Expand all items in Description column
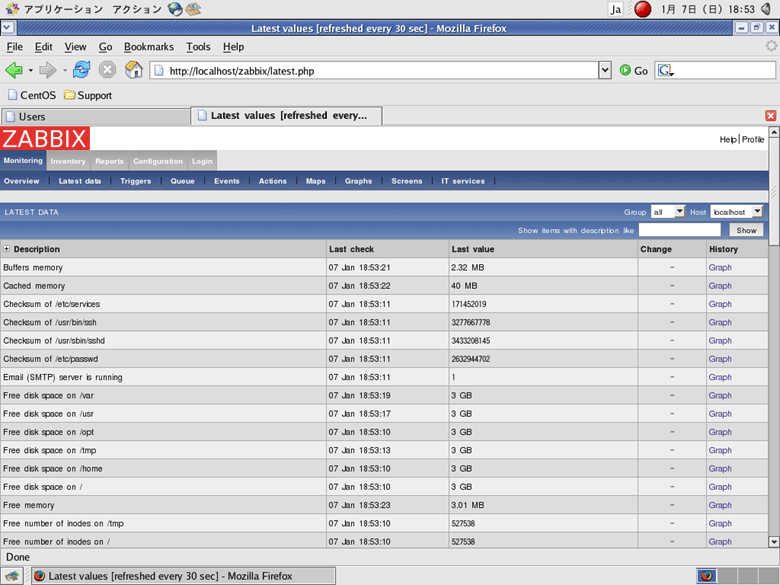Screen dimensions: 780x585 click(x=7, y=249)
